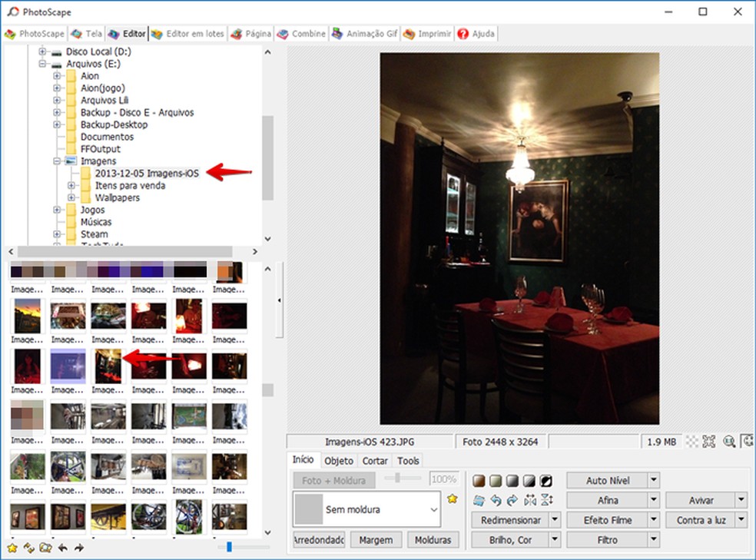Screen dimensions: 756x560
Task: Select the 2013-12-05 Imagens-iOS folder
Action: [x=146, y=174]
